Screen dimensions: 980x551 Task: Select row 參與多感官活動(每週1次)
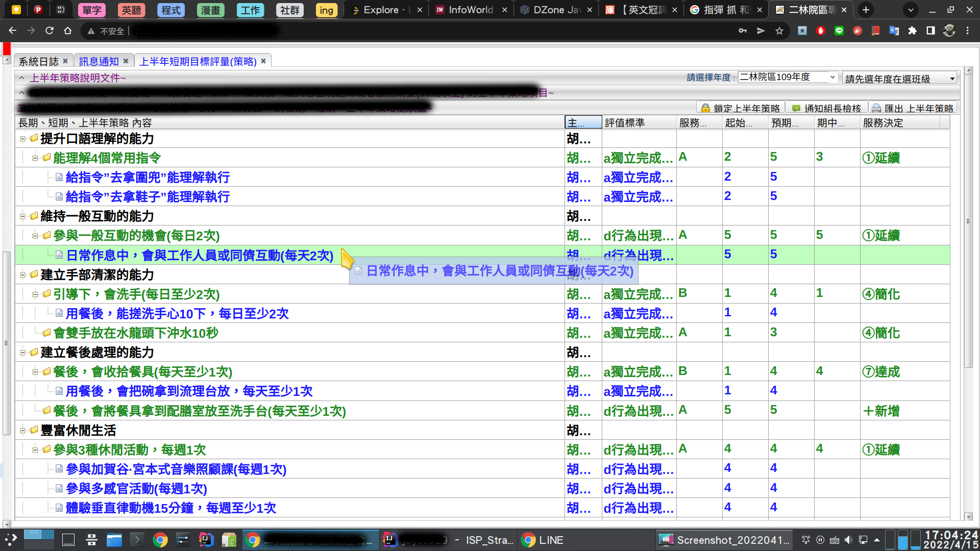482,489
